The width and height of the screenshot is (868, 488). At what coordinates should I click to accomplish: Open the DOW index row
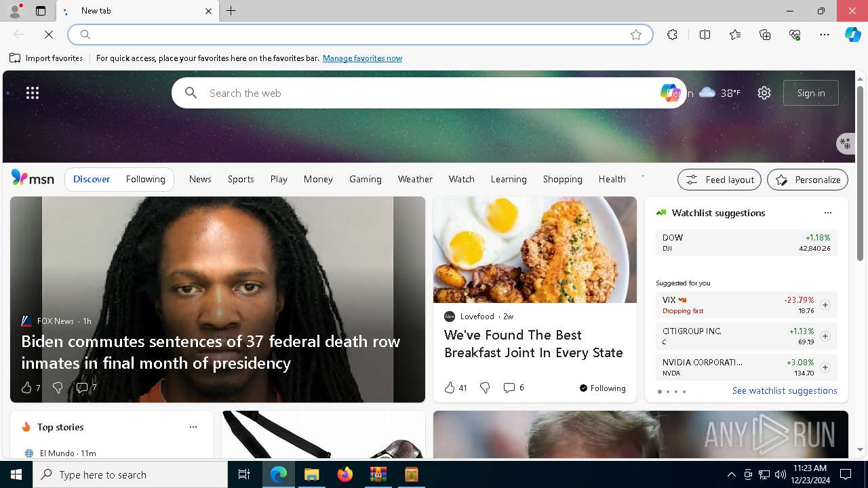(x=747, y=243)
